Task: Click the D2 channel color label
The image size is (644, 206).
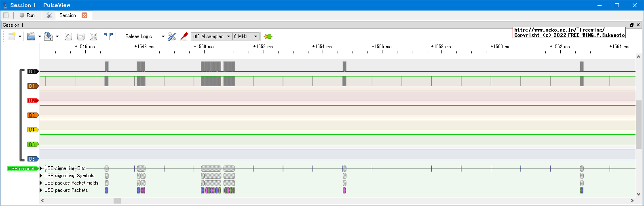Action: pos(32,101)
